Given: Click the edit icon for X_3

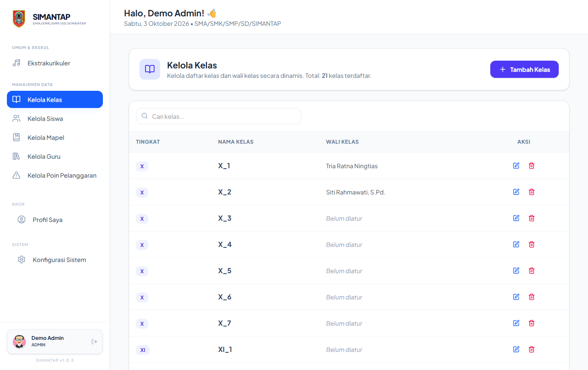Looking at the screenshot, I should pos(516,218).
